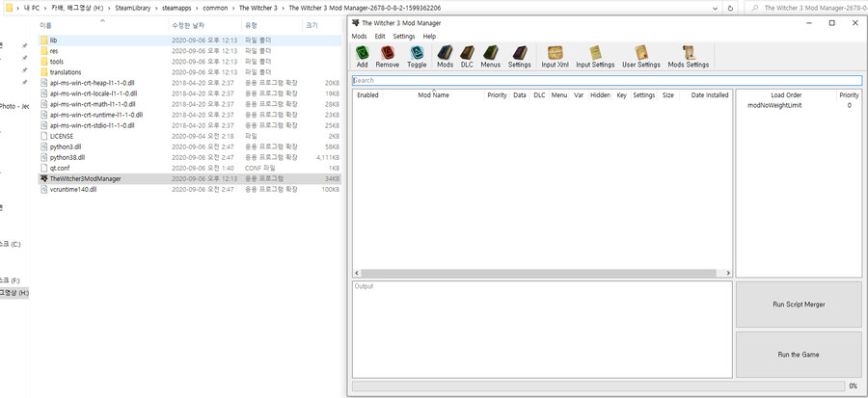Select the LICENSE file

[62, 136]
